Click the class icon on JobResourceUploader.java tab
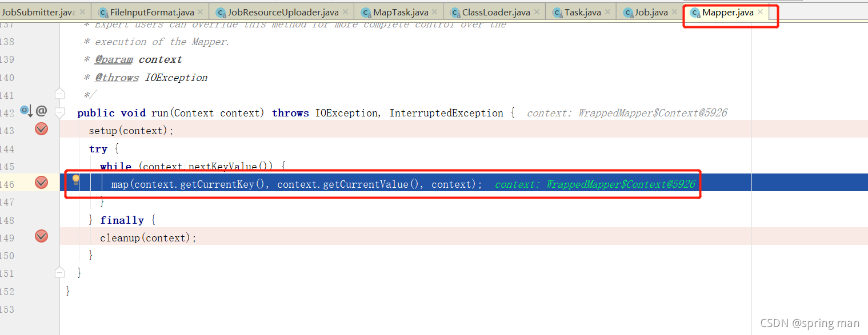This screenshot has width=868, height=335. pyautogui.click(x=221, y=13)
